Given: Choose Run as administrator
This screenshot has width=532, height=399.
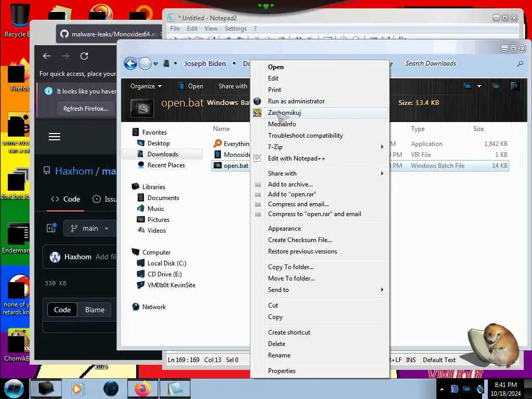Looking at the screenshot, I should (320, 101).
